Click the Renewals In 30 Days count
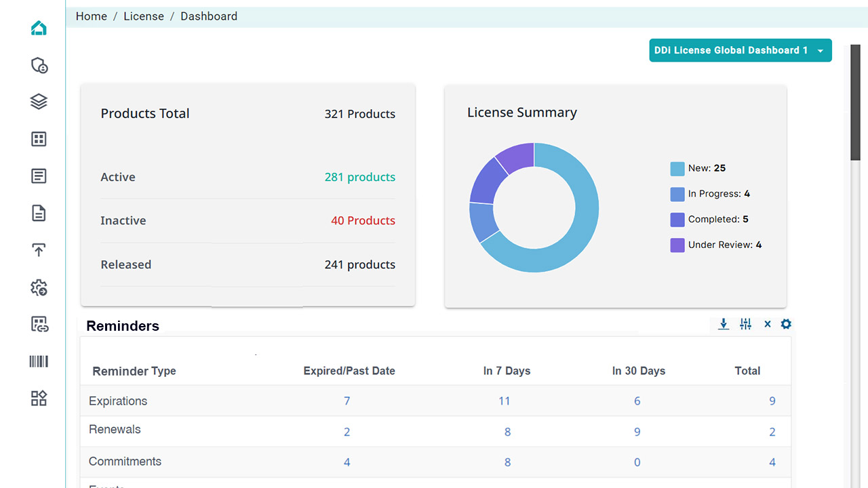This screenshot has width=868, height=488. [637, 432]
